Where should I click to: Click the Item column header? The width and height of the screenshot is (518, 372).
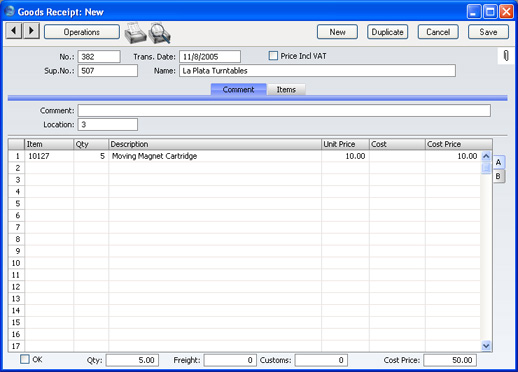49,144
